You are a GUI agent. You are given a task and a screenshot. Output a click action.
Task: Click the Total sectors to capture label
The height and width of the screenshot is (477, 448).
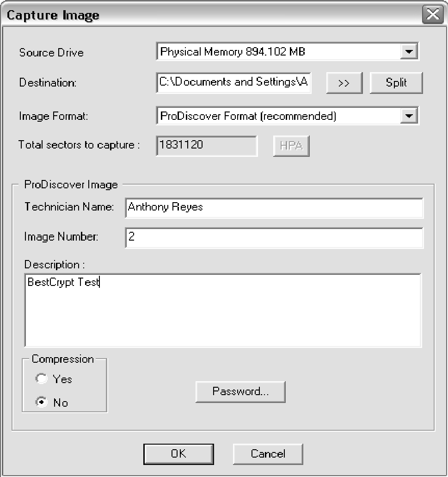(79, 145)
